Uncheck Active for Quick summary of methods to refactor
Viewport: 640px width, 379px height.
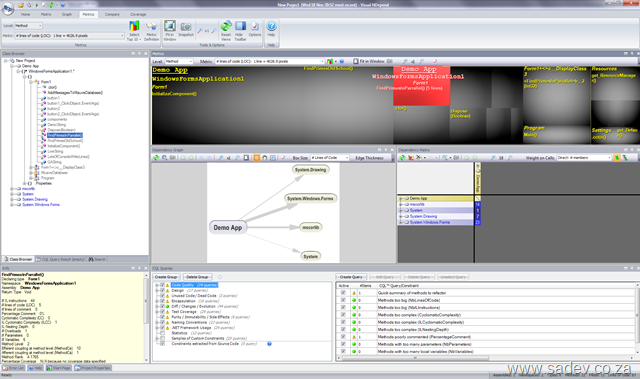click(343, 293)
